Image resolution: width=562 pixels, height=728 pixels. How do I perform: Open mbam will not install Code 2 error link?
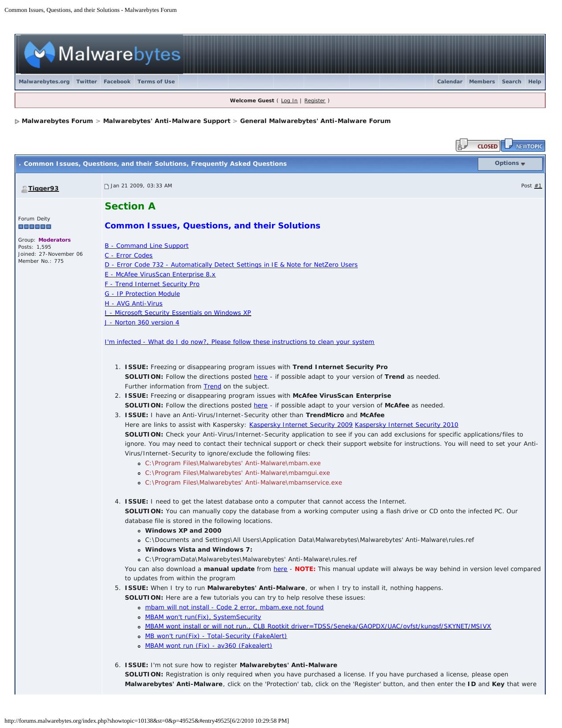coord(234,607)
